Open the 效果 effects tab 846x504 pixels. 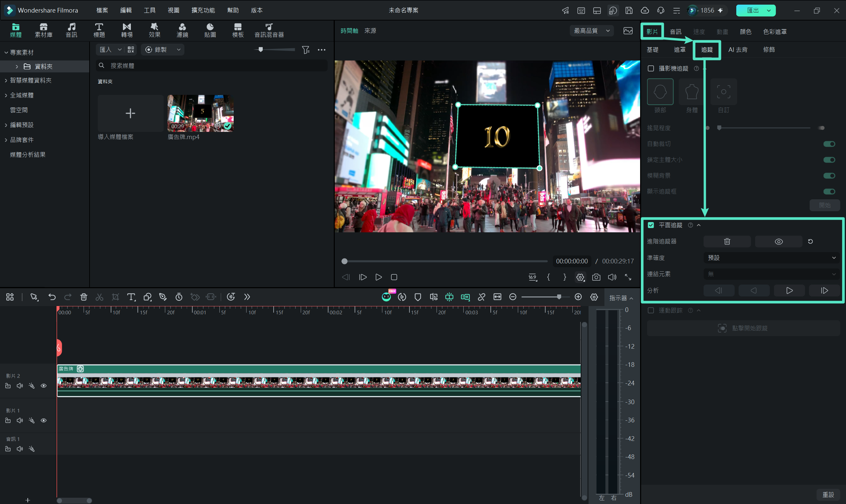pyautogui.click(x=154, y=30)
